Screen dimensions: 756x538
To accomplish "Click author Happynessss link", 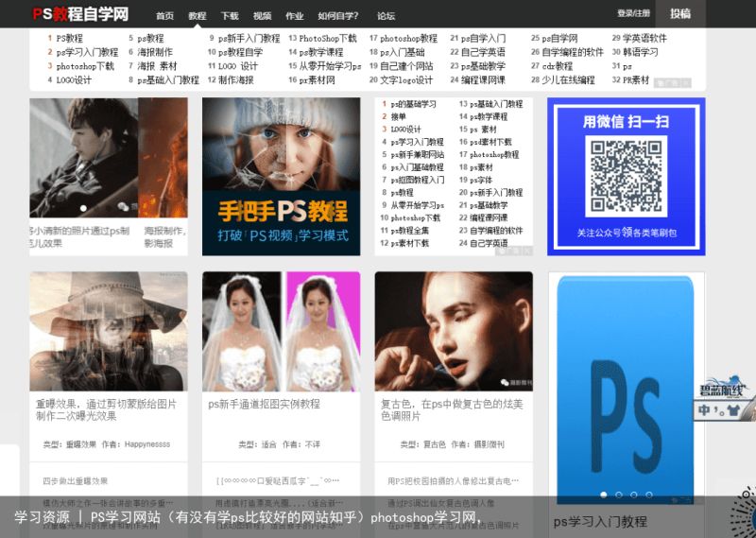I will 147,444.
